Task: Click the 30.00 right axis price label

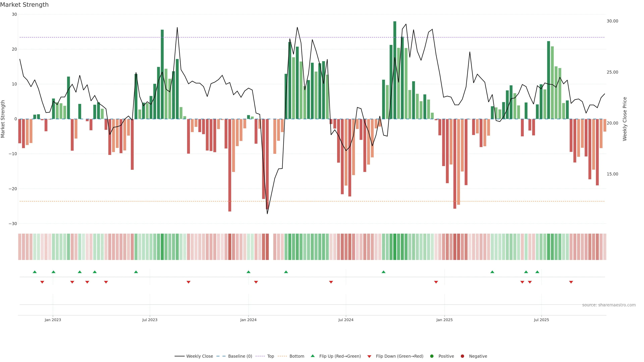Action: [x=612, y=21]
